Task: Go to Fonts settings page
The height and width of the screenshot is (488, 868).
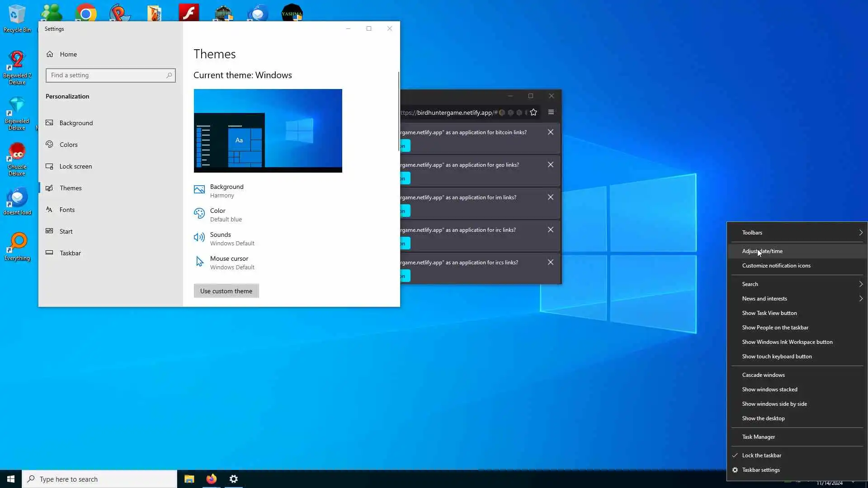Action: click(67, 210)
